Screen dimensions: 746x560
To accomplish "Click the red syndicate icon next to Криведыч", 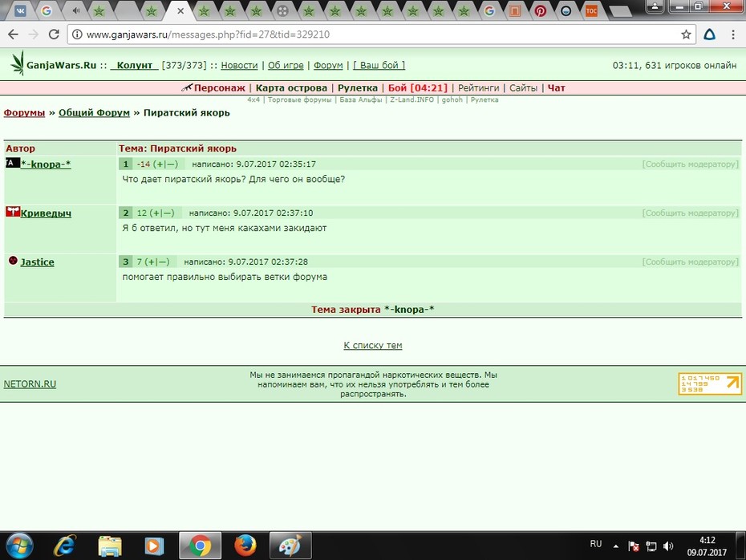I will pos(12,211).
